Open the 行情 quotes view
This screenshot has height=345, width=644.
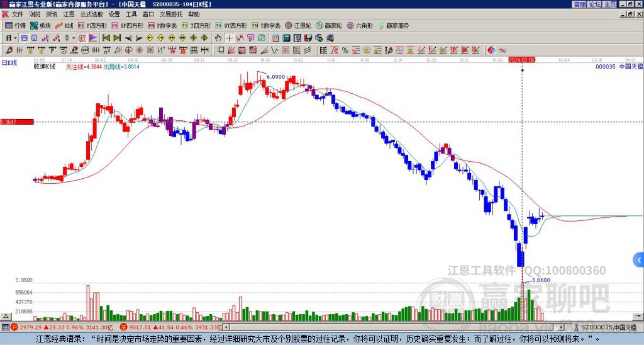click(16, 25)
